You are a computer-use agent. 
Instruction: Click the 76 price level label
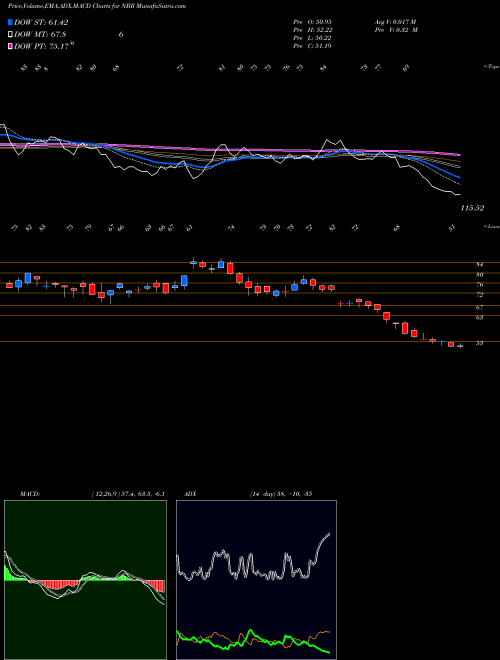coord(479,285)
